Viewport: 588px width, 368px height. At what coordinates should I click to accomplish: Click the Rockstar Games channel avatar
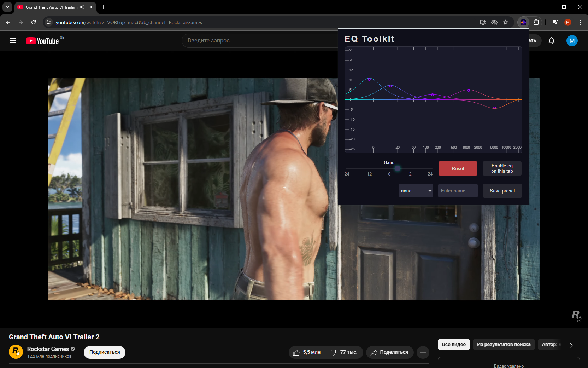point(16,352)
